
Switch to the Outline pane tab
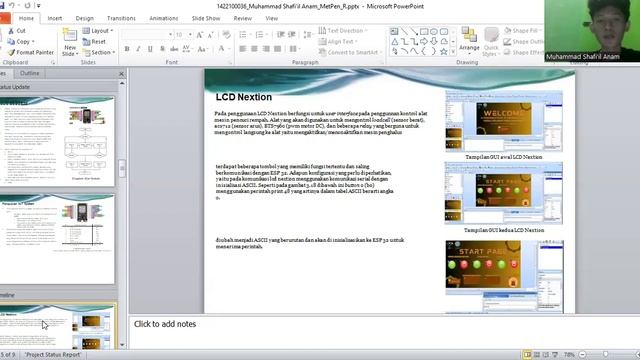coord(29,73)
